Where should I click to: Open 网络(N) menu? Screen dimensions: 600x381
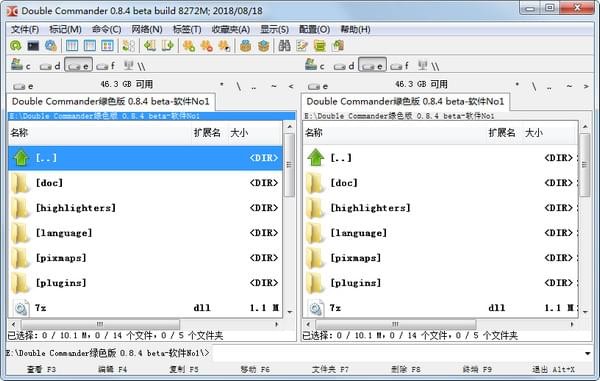(x=147, y=29)
